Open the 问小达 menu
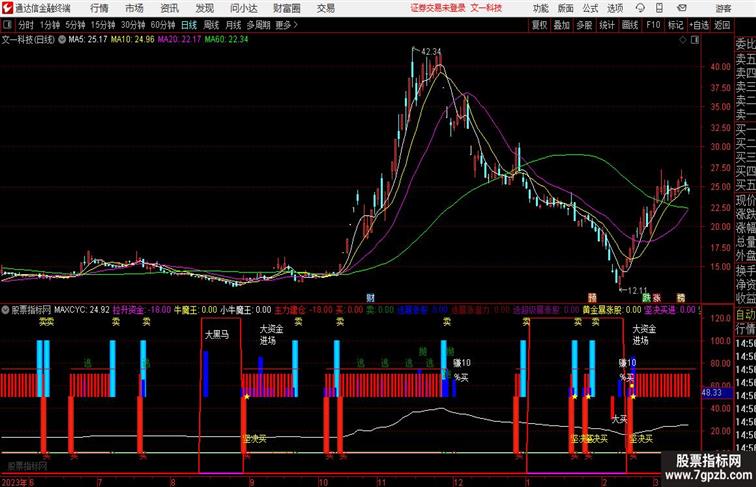The height and width of the screenshot is (487, 756). [x=243, y=8]
